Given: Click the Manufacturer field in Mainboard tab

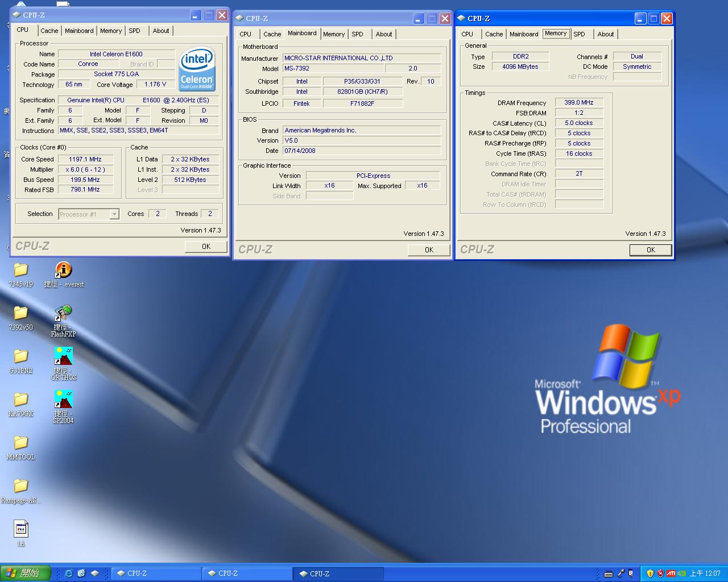Looking at the screenshot, I should click(x=362, y=58).
